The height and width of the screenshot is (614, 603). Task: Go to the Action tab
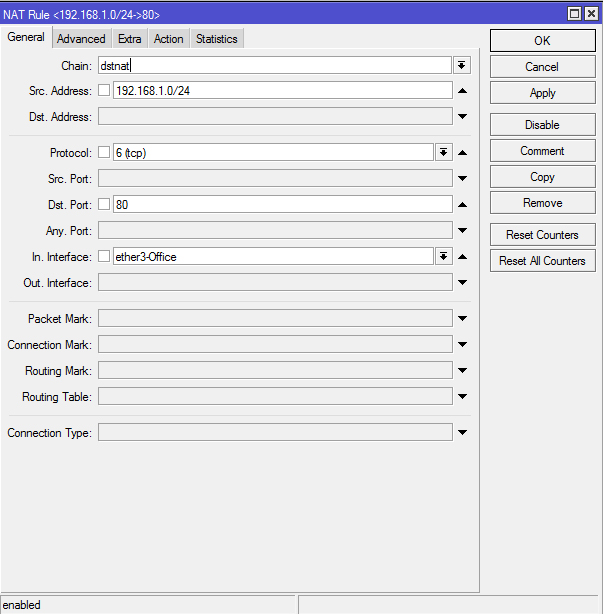coord(168,39)
